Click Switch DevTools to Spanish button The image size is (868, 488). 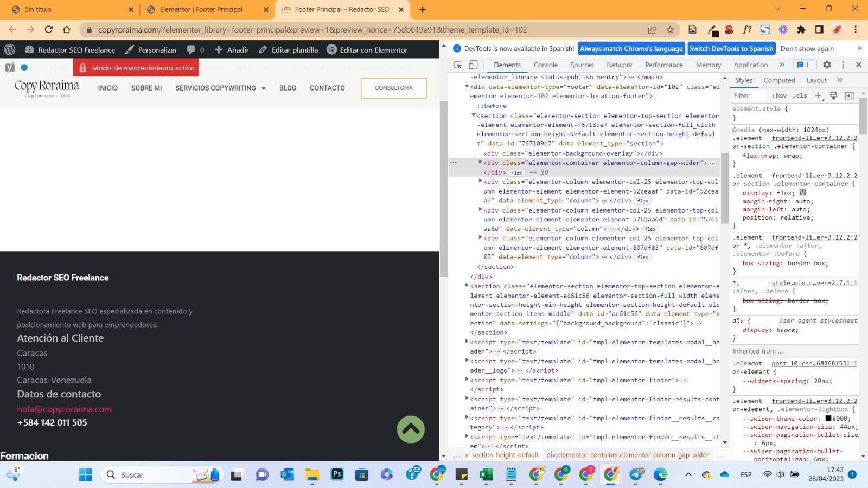pos(731,48)
